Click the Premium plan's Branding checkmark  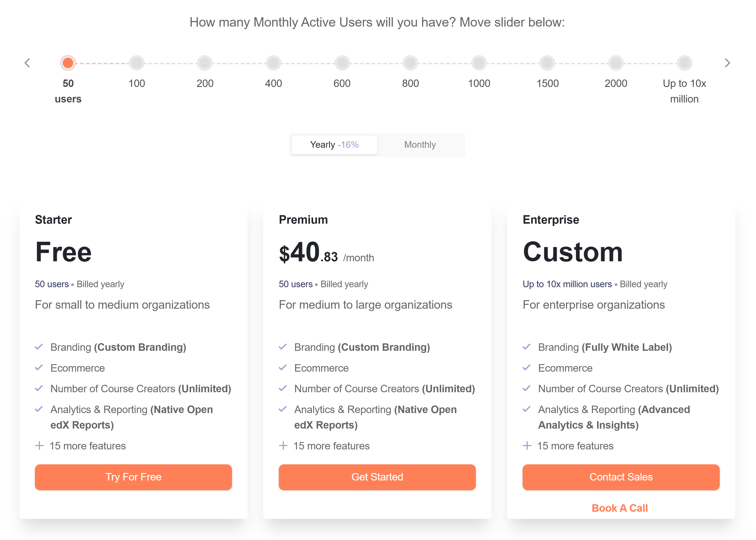[x=283, y=347]
